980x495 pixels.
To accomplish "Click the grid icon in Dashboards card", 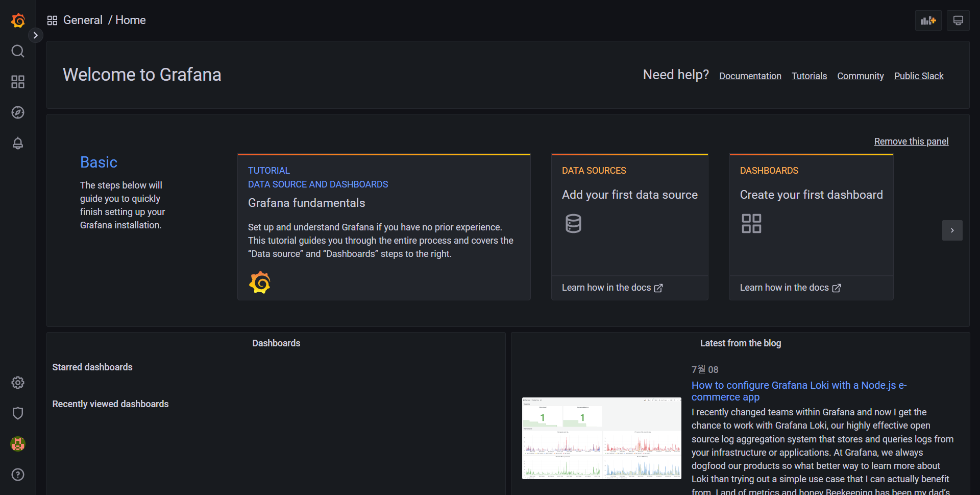I will tap(751, 224).
